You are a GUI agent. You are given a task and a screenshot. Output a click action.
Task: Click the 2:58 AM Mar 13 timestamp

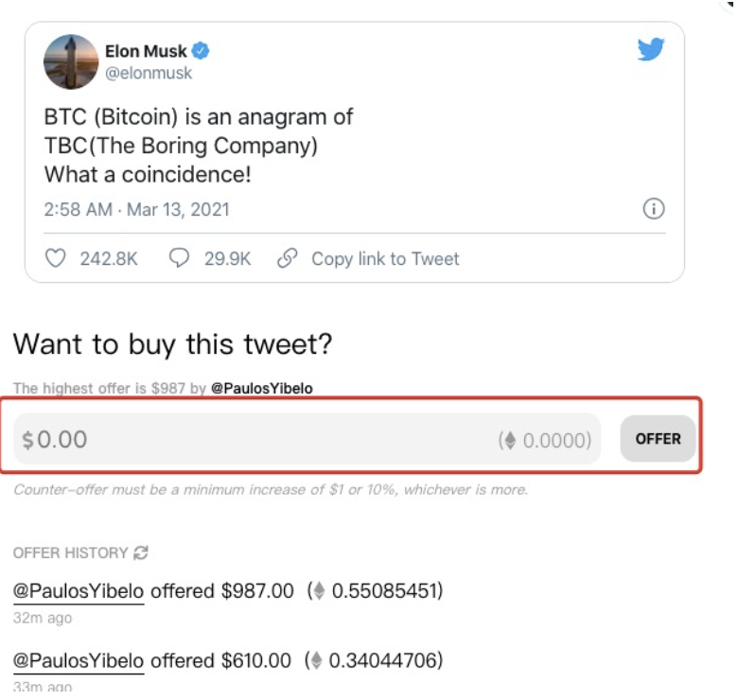(136, 209)
